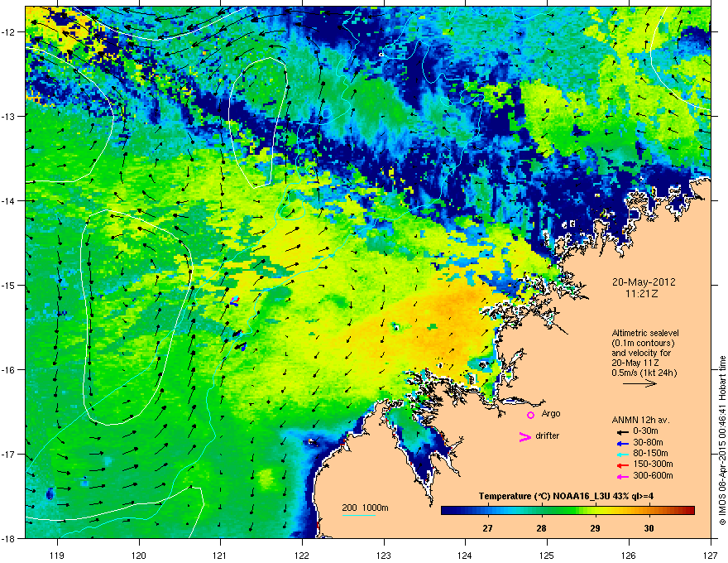Click the red 150-300m arrow legend symbol

[x=623, y=465]
